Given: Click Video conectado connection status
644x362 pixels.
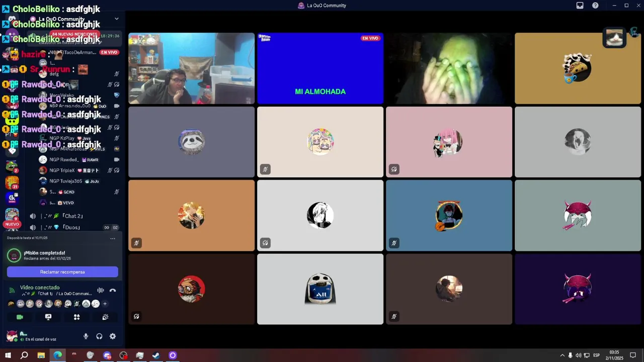Looking at the screenshot, I should [40, 288].
